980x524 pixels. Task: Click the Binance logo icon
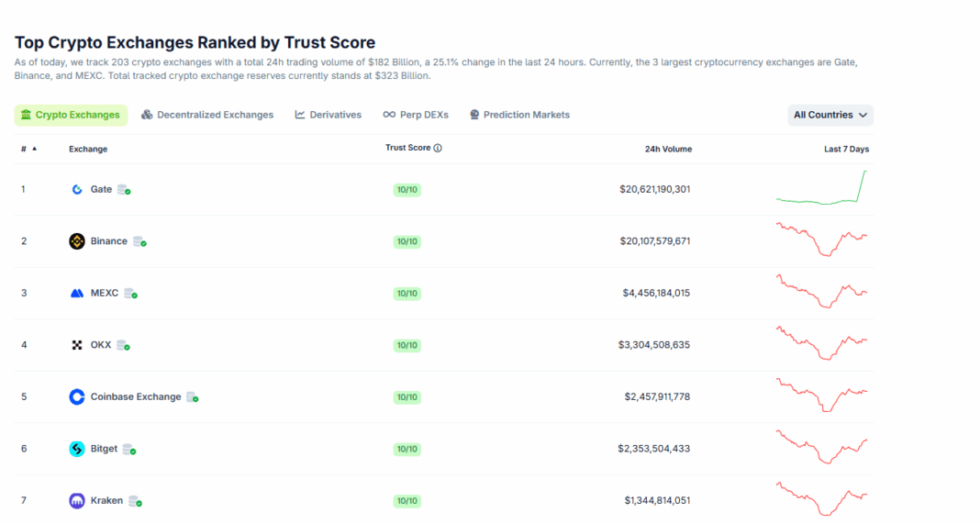pos(77,241)
